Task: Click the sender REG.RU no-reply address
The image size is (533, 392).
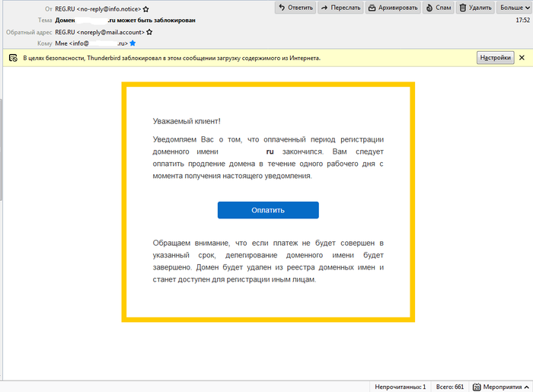Action: [x=97, y=8]
